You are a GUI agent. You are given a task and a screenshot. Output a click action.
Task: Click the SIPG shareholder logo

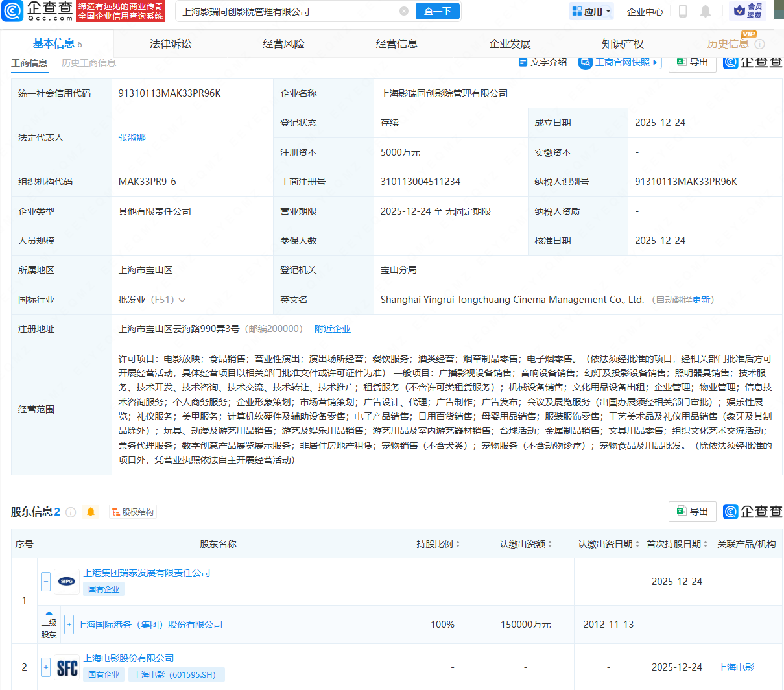67,582
